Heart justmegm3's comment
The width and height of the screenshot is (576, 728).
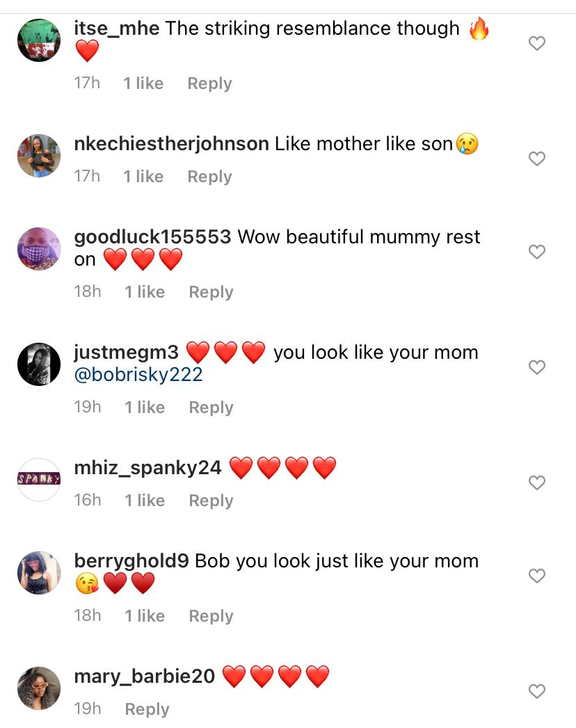pyautogui.click(x=536, y=367)
